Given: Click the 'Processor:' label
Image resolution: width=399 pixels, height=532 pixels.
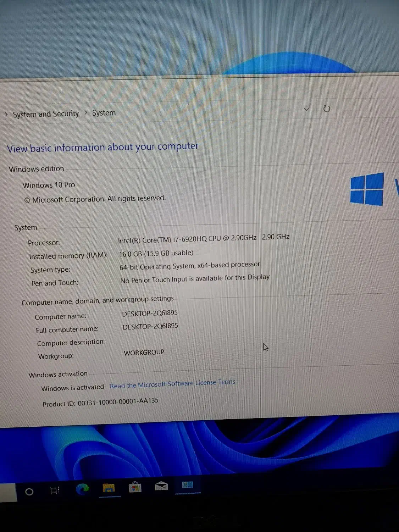Looking at the screenshot, I should coord(44,243).
